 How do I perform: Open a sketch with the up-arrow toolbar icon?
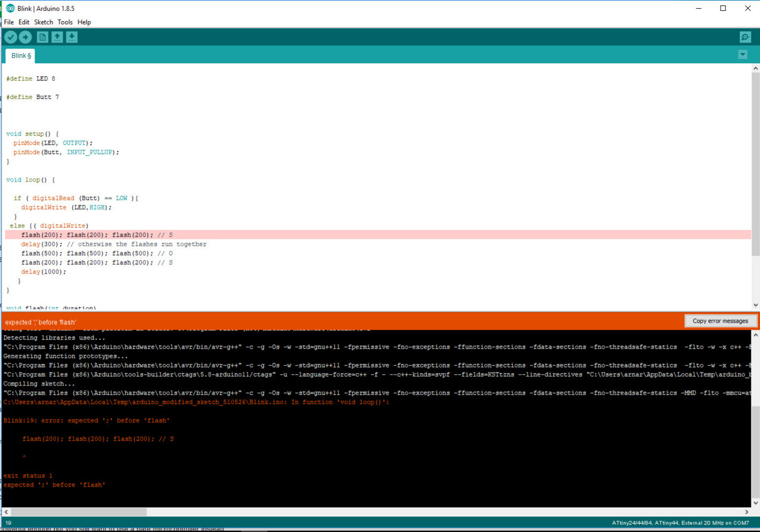pos(57,37)
